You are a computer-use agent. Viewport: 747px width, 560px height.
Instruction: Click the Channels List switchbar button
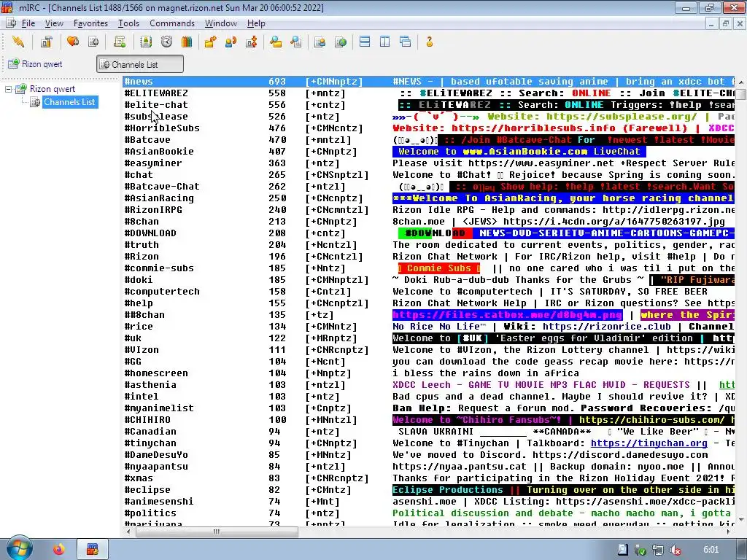140,64
